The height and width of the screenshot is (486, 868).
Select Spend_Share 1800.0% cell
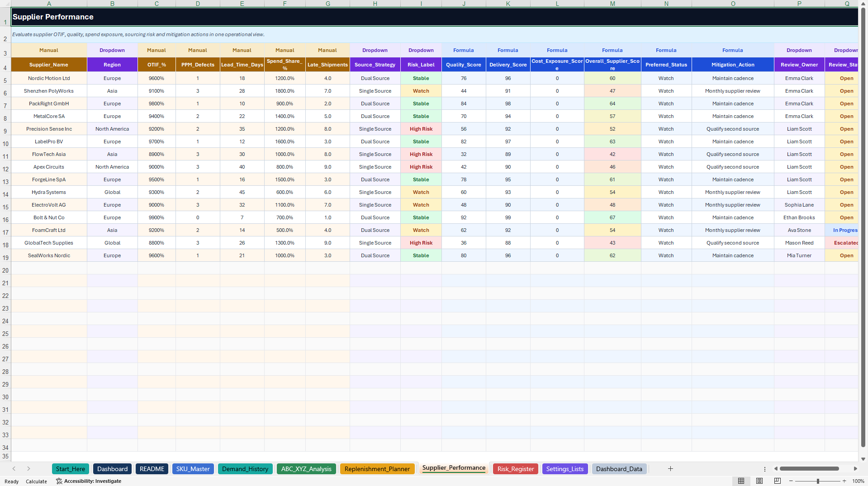[x=285, y=91]
